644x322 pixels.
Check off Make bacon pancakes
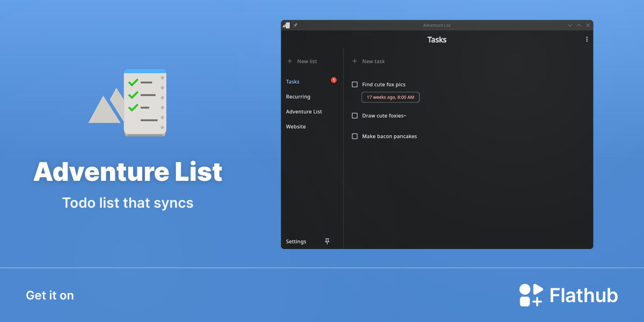pos(355,136)
